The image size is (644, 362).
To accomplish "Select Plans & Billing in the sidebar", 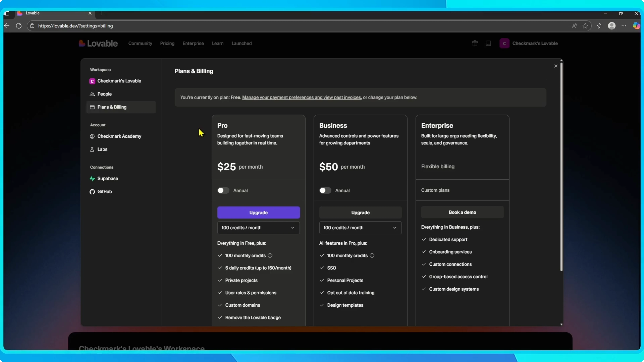I will 121,107.
